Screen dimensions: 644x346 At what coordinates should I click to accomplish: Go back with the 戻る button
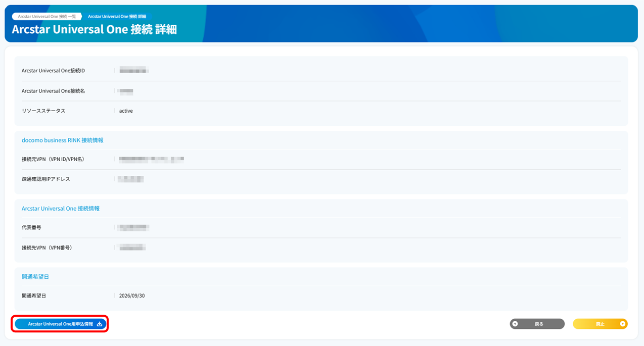point(537,324)
